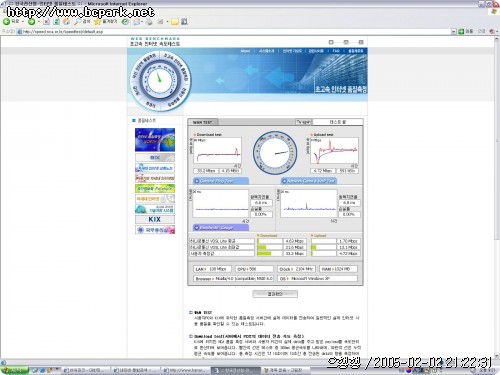Image resolution: width=500 pixels, height=375 pixels.
Task: Click the Download test graph
Action: pos(217,151)
